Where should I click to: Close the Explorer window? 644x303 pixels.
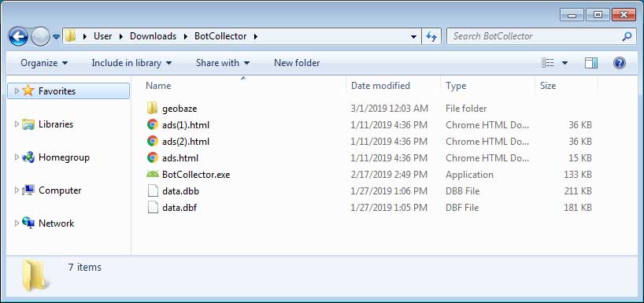pyautogui.click(x=624, y=15)
